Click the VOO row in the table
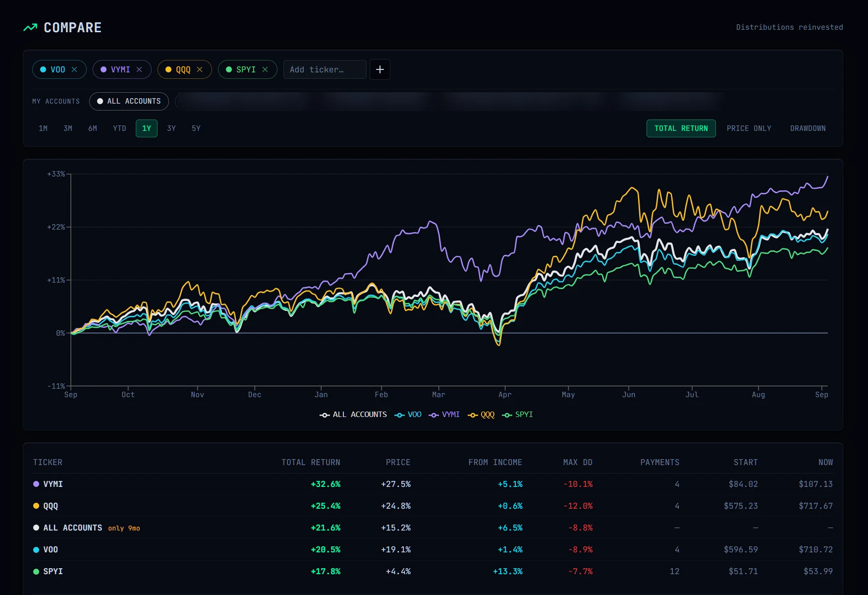This screenshot has height=595, width=868. pos(433,549)
